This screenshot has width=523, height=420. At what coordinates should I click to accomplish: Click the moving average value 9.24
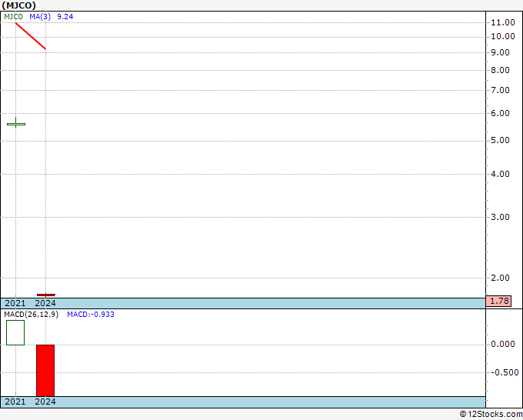click(65, 17)
